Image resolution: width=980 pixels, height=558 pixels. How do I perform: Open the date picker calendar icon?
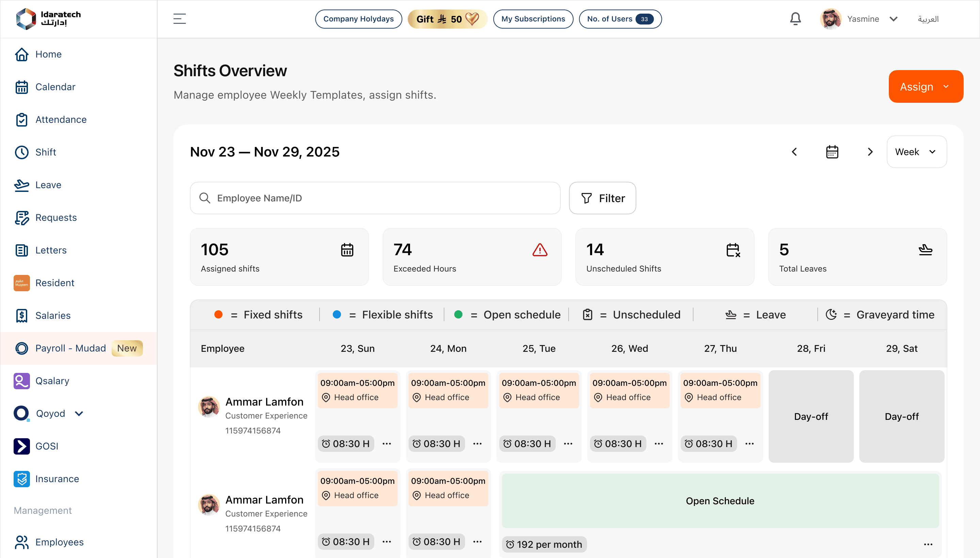pyautogui.click(x=832, y=152)
